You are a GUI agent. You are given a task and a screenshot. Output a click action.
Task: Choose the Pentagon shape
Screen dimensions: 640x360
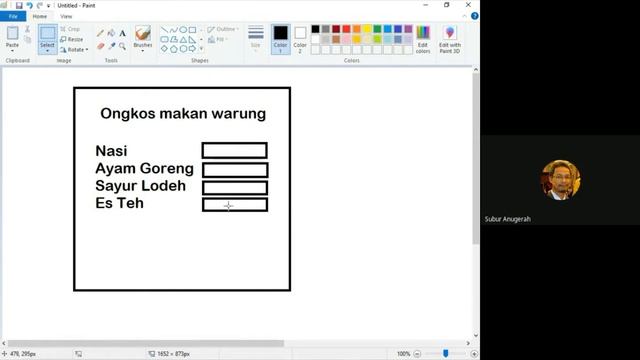[x=173, y=49]
